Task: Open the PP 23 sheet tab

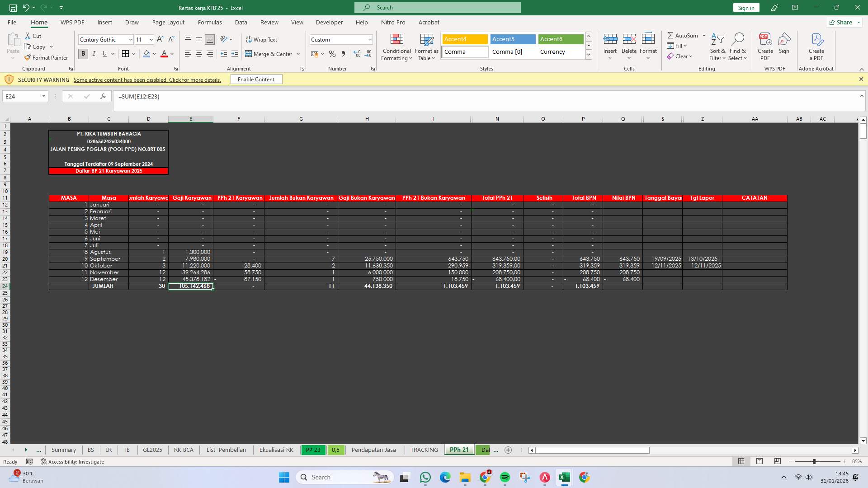Action: point(312,450)
